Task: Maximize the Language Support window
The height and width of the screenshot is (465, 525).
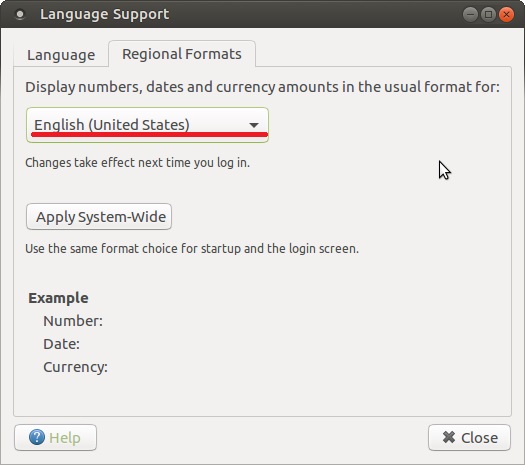Action: click(488, 15)
